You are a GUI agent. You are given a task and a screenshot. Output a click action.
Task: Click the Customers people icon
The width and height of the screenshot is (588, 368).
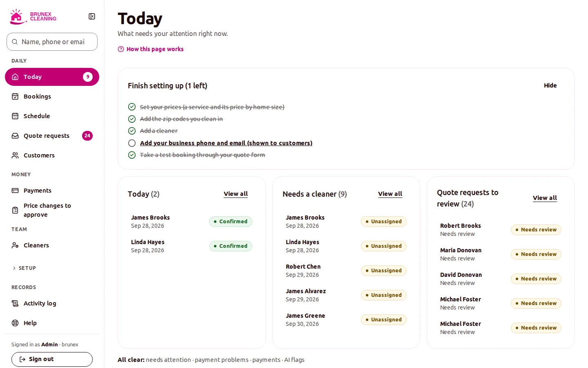tap(15, 155)
